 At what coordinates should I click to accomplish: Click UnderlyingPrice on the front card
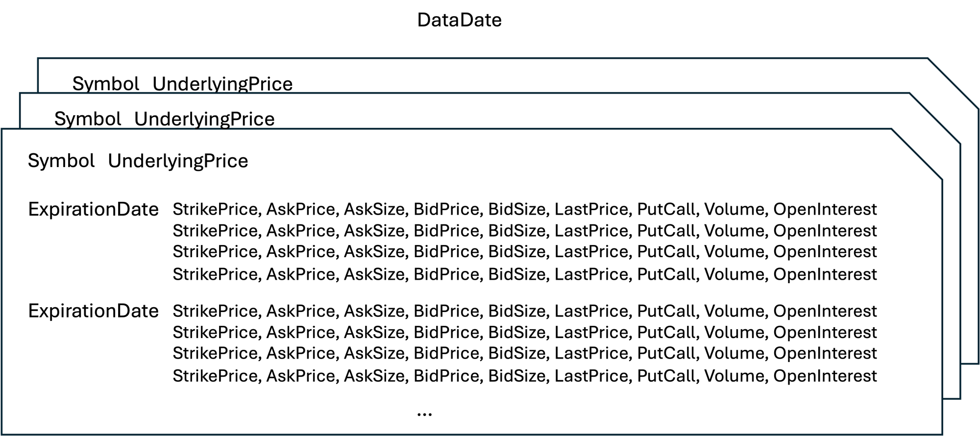point(178,161)
